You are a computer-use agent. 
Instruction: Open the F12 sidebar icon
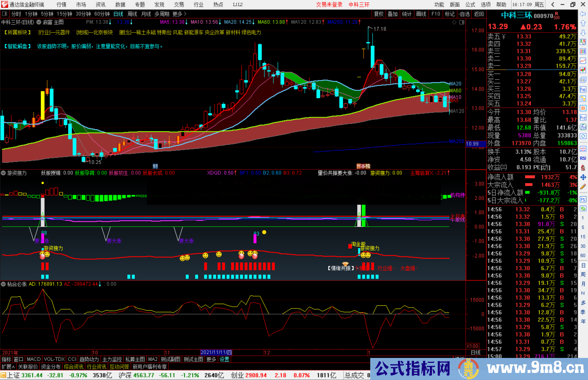click(583, 118)
